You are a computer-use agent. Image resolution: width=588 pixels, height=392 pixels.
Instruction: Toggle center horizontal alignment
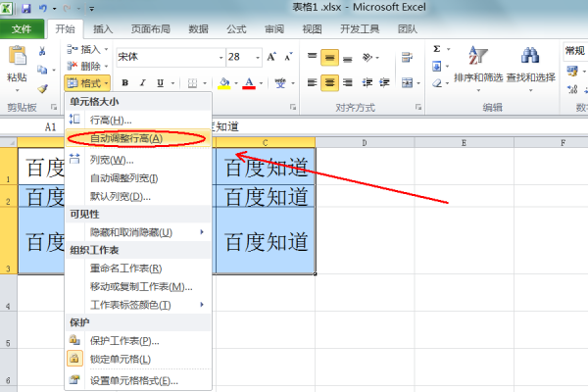329,82
